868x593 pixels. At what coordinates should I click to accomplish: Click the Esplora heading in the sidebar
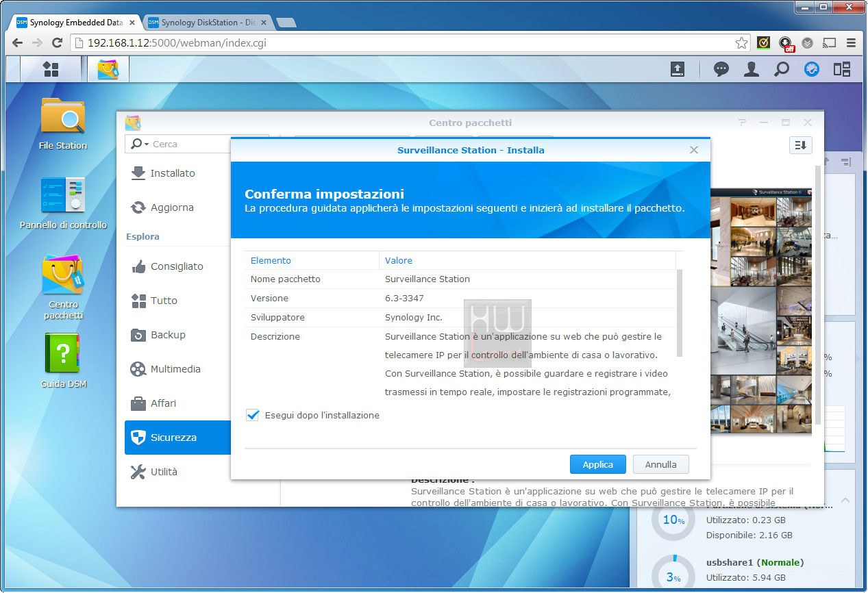click(x=142, y=236)
